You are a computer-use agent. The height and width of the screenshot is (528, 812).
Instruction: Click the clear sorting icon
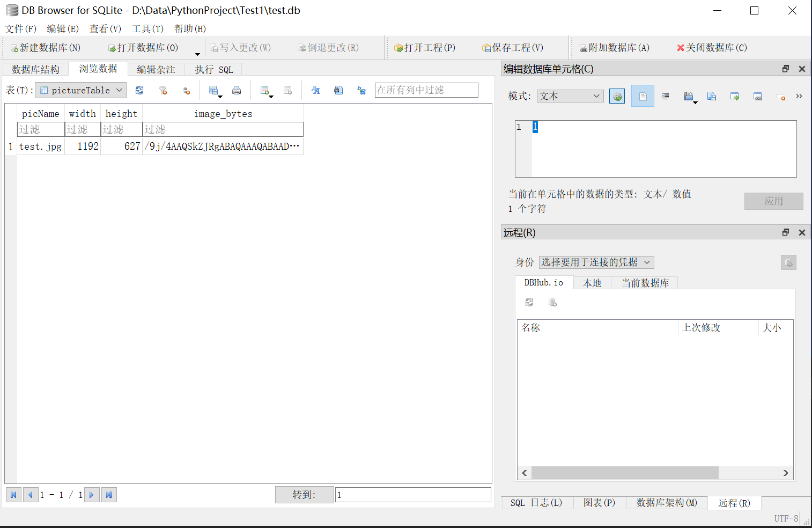coord(186,90)
